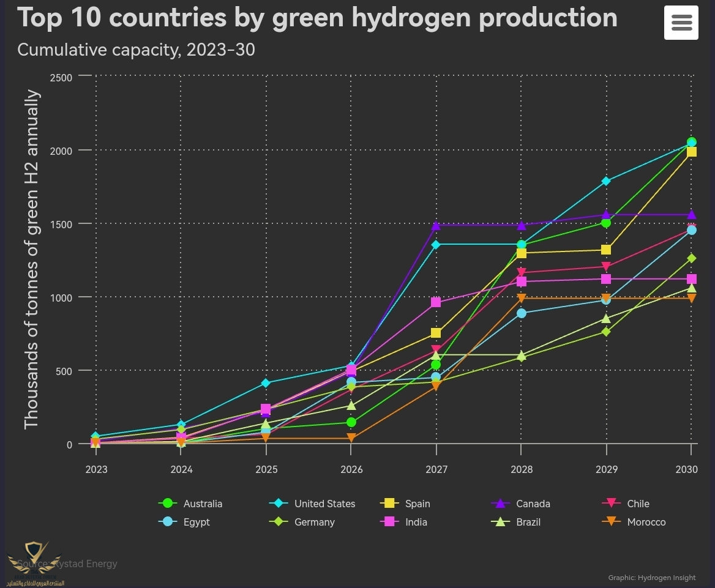Toggle the United States legend entry

coord(312,503)
